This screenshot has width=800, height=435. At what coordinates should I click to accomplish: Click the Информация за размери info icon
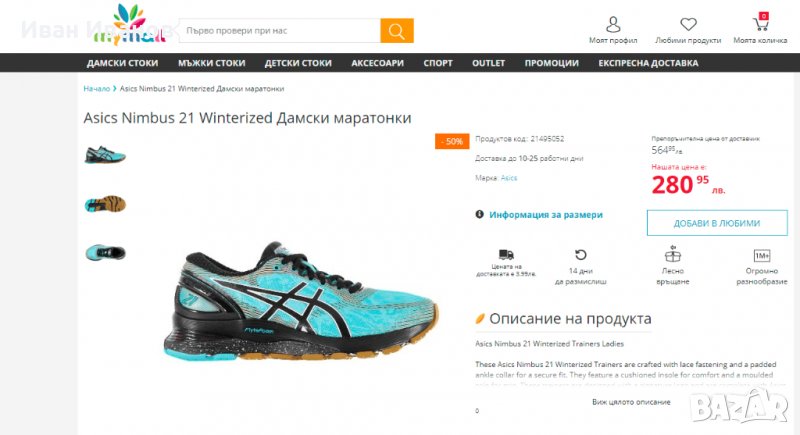(479, 214)
